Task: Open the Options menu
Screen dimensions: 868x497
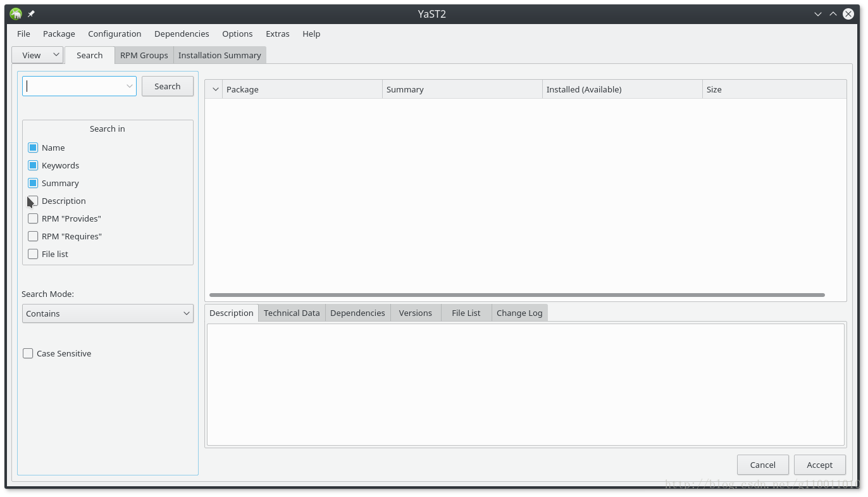Action: pyautogui.click(x=237, y=34)
